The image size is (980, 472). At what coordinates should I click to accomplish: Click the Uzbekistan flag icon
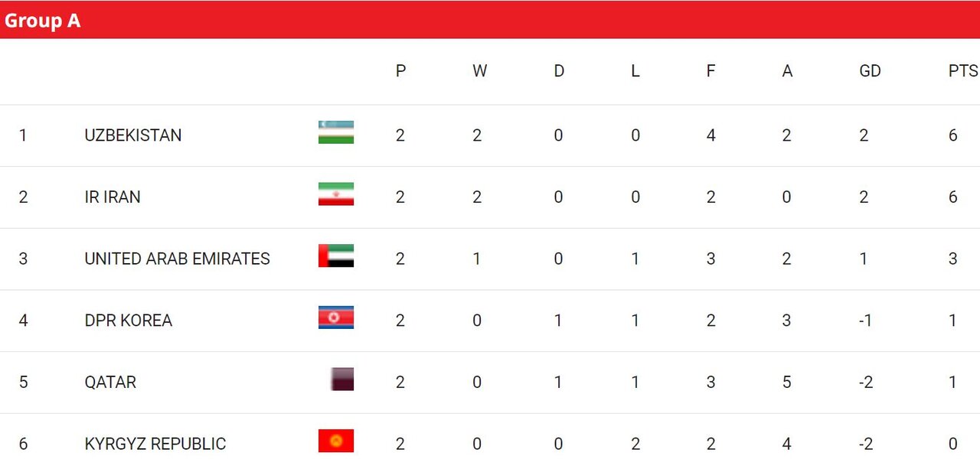(x=336, y=132)
